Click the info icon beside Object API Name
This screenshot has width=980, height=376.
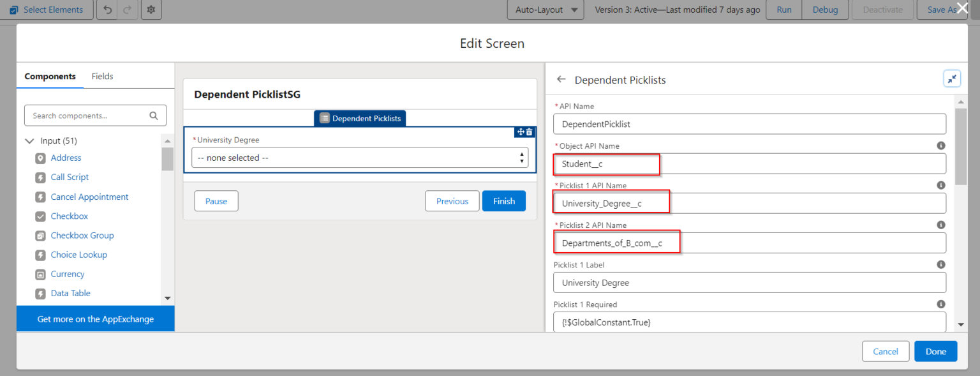(941, 145)
